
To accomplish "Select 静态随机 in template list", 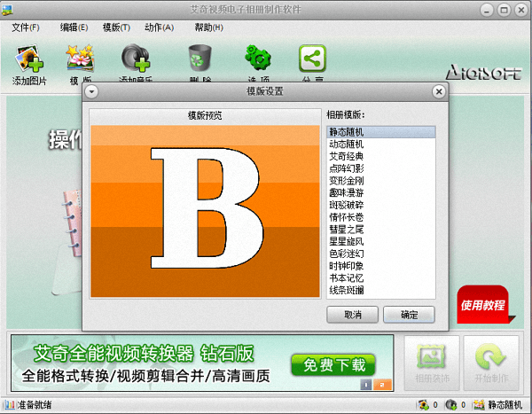I will tap(381, 132).
